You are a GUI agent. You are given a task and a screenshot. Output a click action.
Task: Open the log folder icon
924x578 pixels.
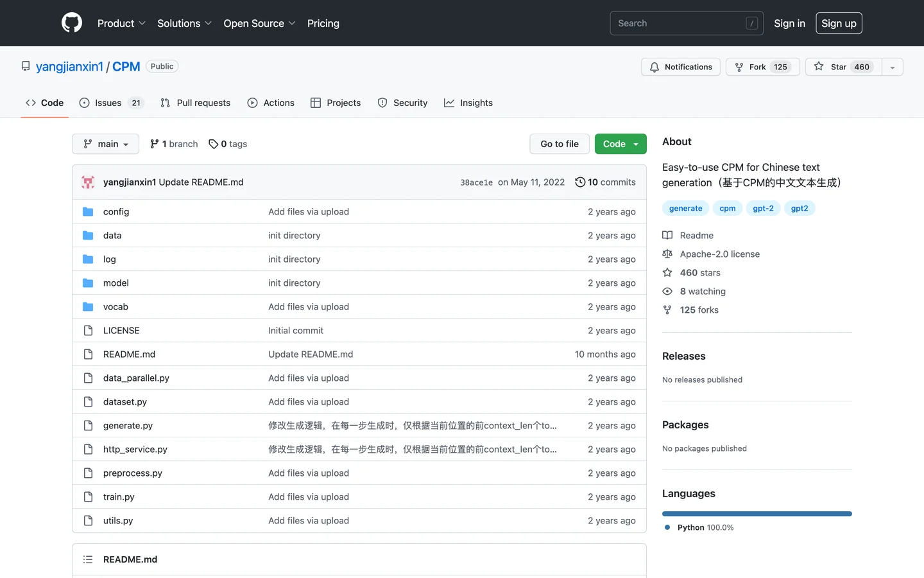pyautogui.click(x=88, y=259)
